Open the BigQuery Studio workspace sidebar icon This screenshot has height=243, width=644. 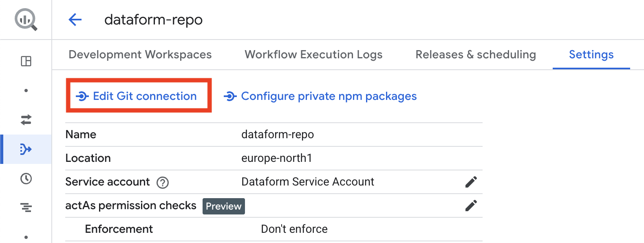tap(26, 61)
